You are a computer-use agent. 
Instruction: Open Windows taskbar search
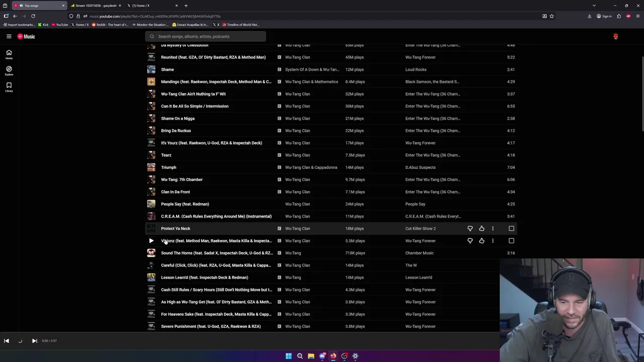click(x=300, y=356)
